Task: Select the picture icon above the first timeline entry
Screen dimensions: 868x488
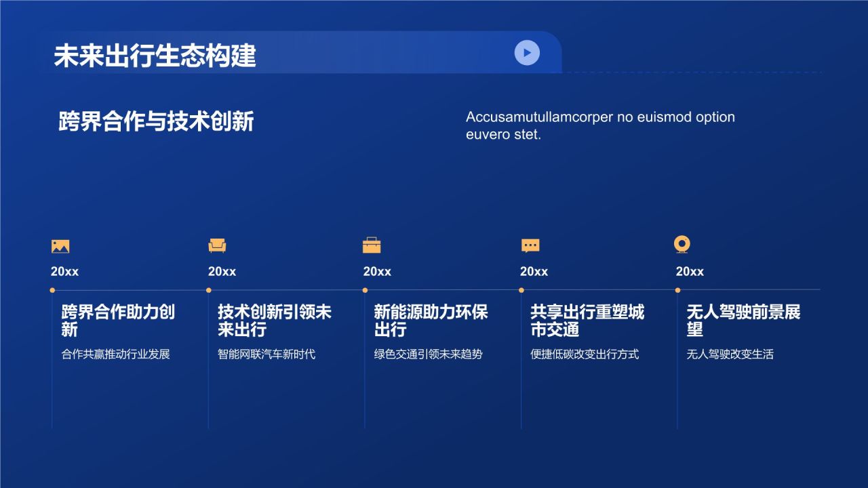Action: click(60, 247)
